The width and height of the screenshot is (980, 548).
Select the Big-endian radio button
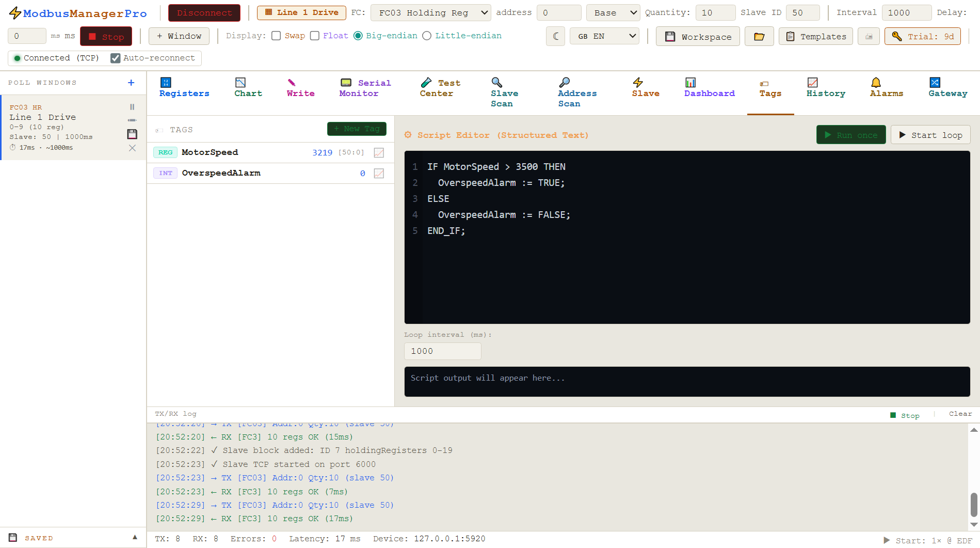click(x=358, y=36)
